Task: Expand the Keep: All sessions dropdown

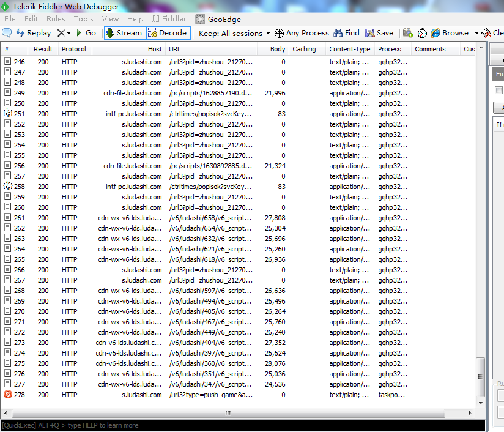Action: point(235,33)
